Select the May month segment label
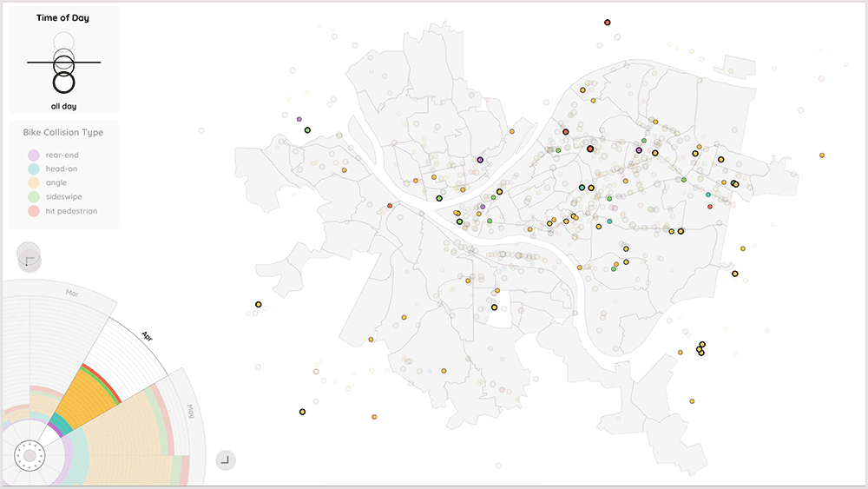This screenshot has height=489, width=868. (x=190, y=411)
